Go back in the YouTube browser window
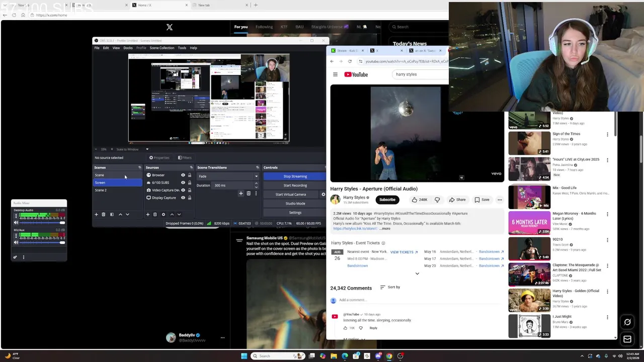Image resolution: width=644 pixels, height=362 pixels. (x=332, y=61)
